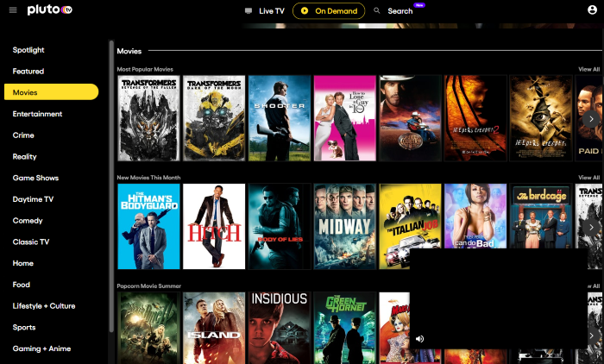Click the New Movies This Month heading
The height and width of the screenshot is (364, 604).
pos(148,178)
